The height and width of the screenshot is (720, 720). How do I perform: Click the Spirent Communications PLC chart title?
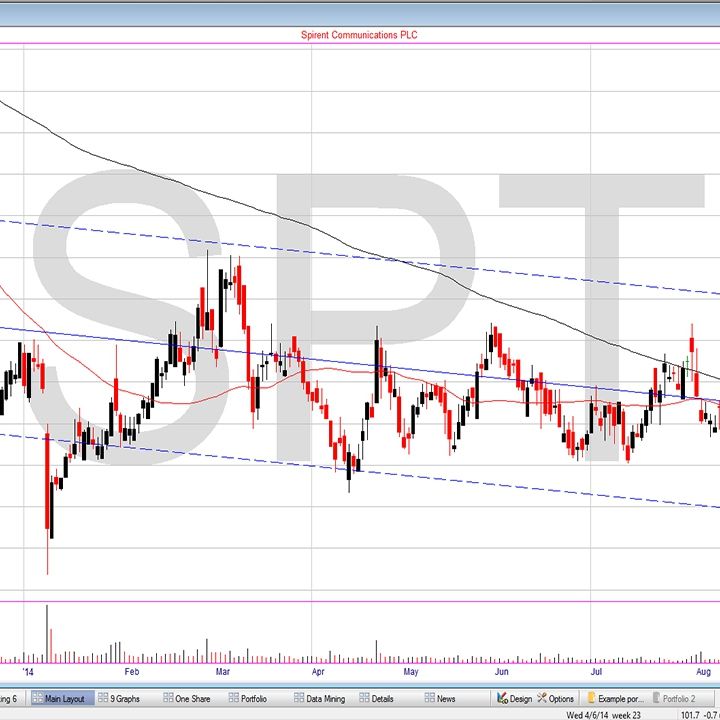(x=359, y=35)
